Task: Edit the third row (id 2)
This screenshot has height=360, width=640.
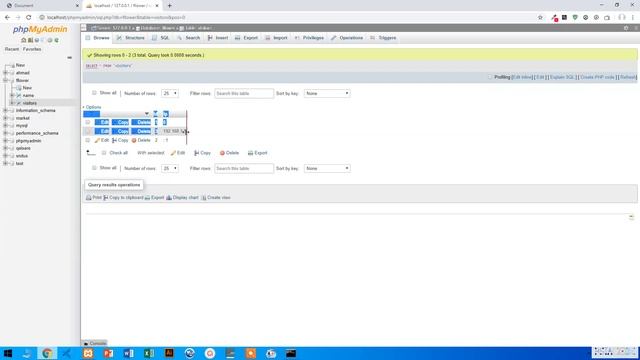Action: (102, 140)
